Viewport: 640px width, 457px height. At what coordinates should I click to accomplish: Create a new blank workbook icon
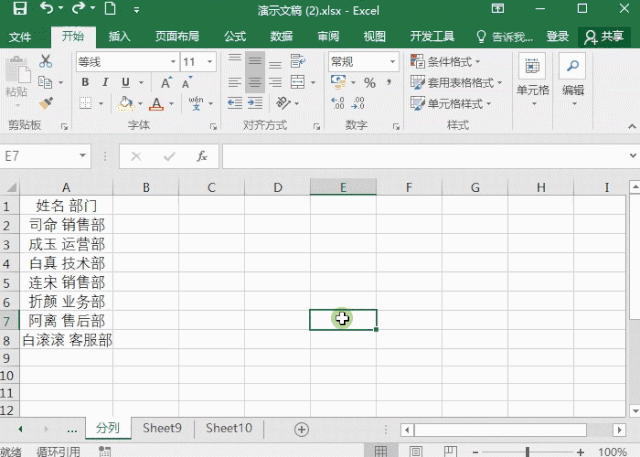(x=110, y=8)
